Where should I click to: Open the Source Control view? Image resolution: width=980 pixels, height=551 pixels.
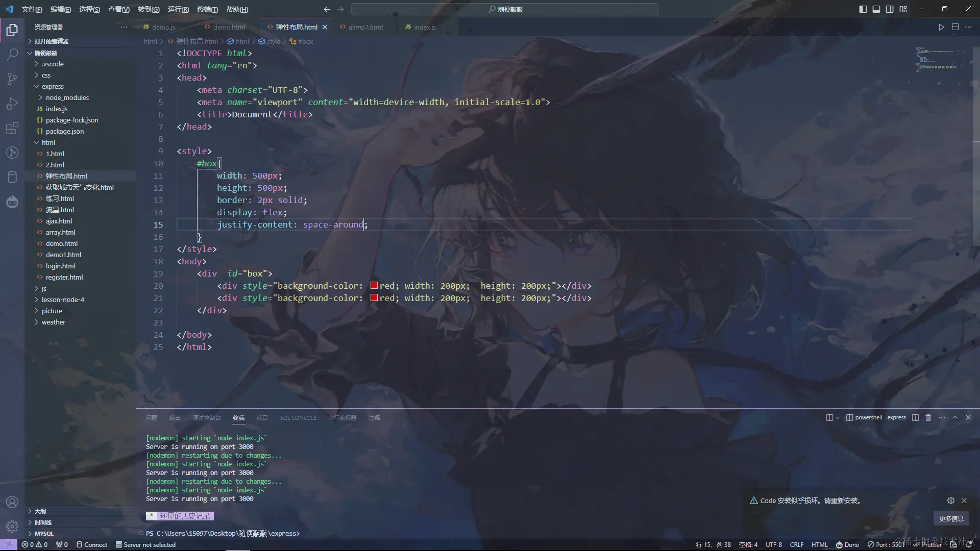click(x=12, y=79)
